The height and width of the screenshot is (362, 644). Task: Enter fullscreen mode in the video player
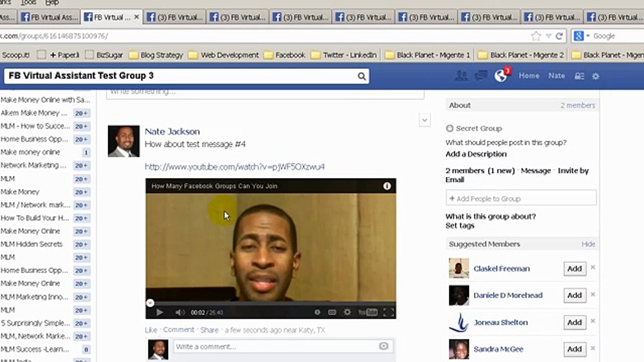click(x=388, y=312)
